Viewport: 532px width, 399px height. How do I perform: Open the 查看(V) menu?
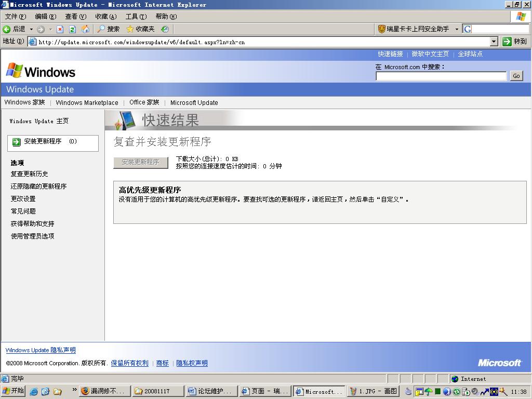[76, 17]
